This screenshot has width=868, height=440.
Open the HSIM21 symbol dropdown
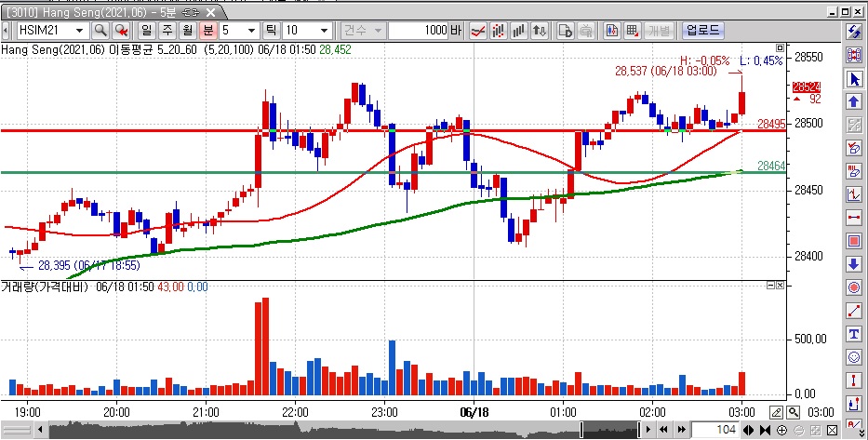[80, 31]
